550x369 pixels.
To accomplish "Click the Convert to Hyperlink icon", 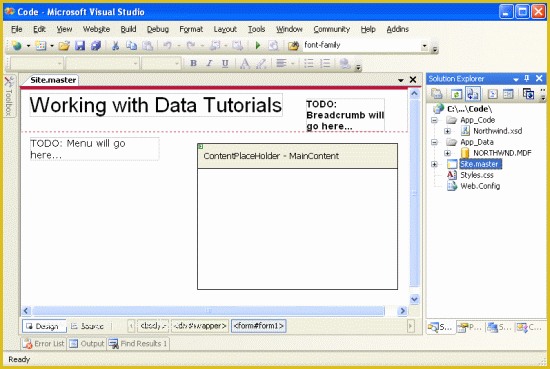I will 345,63.
